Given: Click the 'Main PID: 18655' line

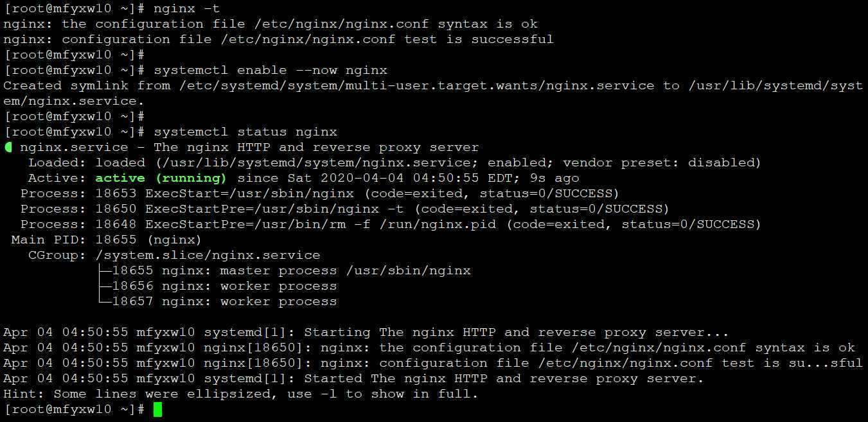Looking at the screenshot, I should point(106,240).
